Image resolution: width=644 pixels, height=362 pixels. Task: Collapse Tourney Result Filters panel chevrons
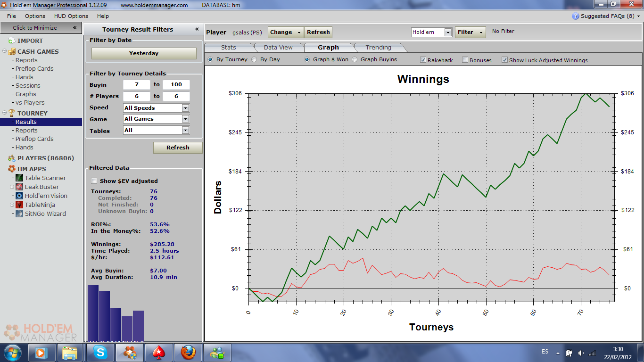pos(197,29)
